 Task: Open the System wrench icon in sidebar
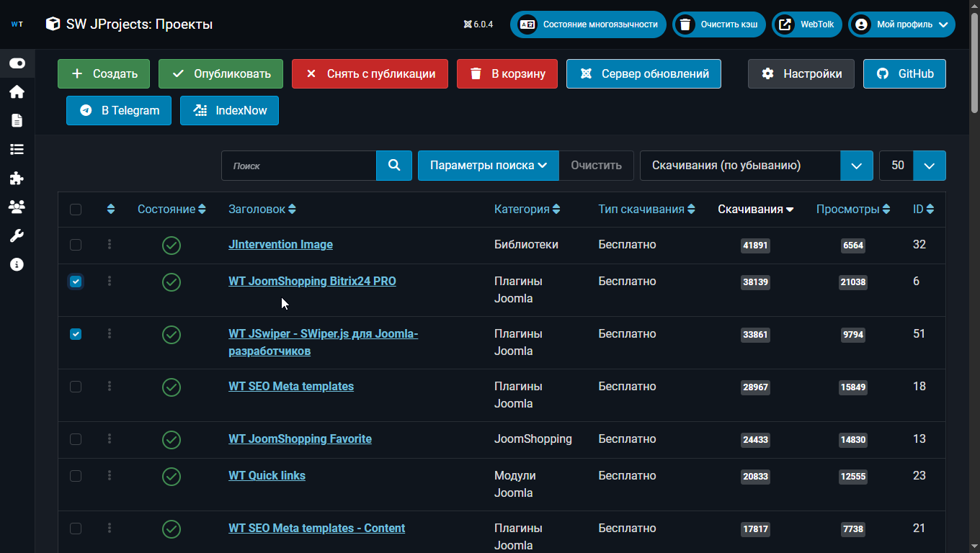(x=17, y=235)
